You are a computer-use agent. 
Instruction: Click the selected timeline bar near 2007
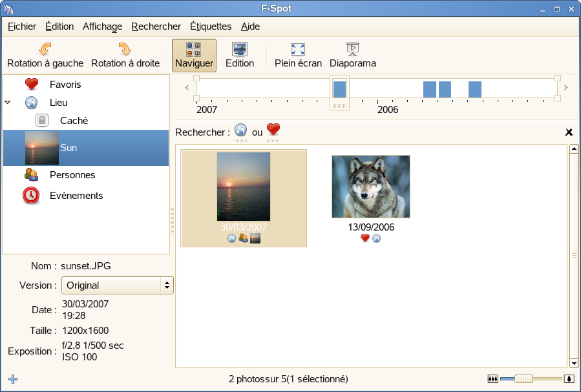(x=339, y=90)
